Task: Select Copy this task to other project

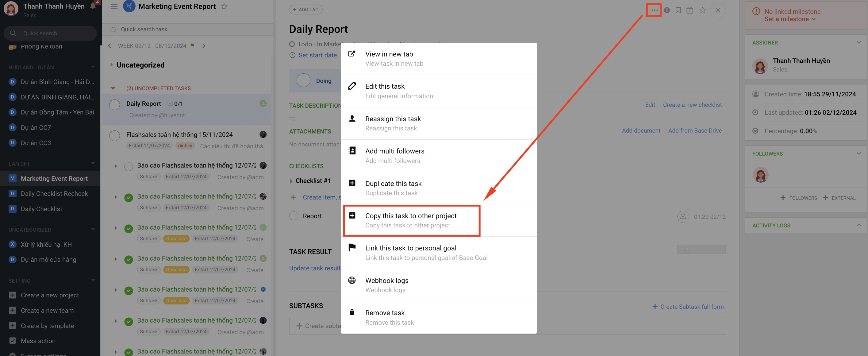Action: [411, 220]
